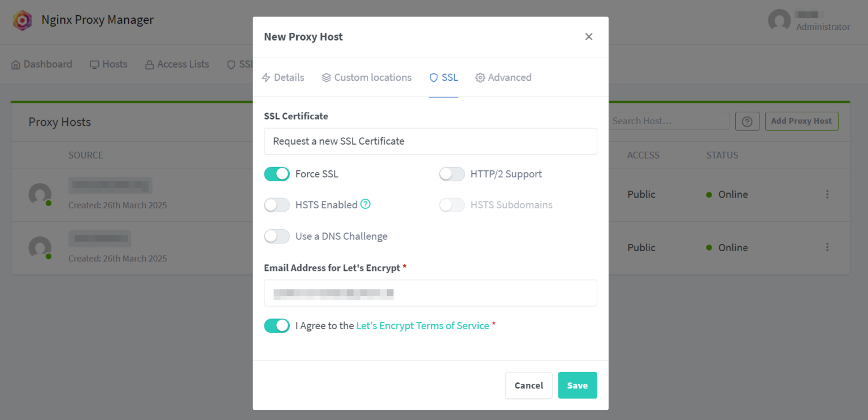Click the Hosts icon in the navigation

click(95, 64)
